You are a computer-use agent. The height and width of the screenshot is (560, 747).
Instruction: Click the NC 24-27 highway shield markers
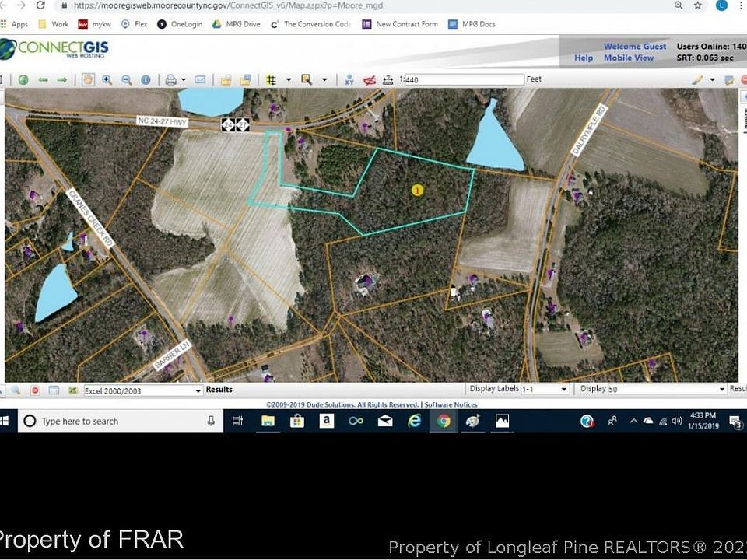point(235,125)
